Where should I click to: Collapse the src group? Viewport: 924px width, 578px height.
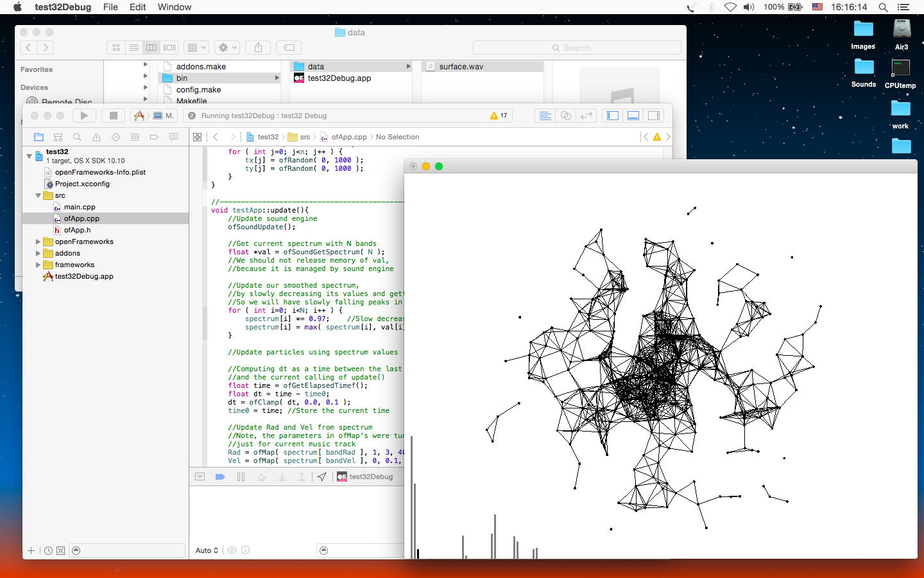click(x=38, y=195)
